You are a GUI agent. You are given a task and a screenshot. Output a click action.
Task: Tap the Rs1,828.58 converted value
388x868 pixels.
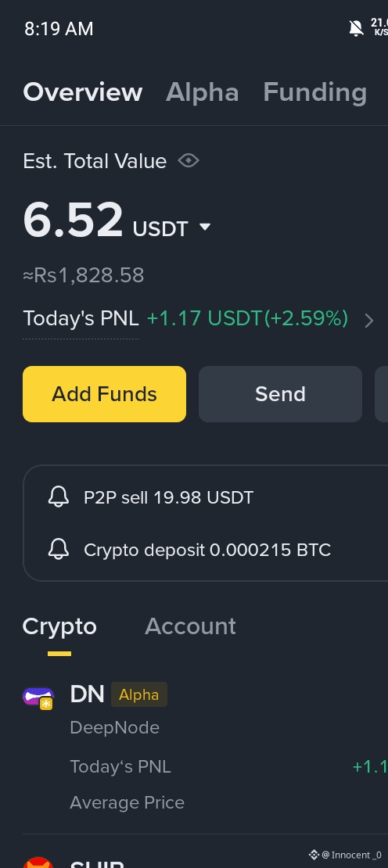point(84,275)
